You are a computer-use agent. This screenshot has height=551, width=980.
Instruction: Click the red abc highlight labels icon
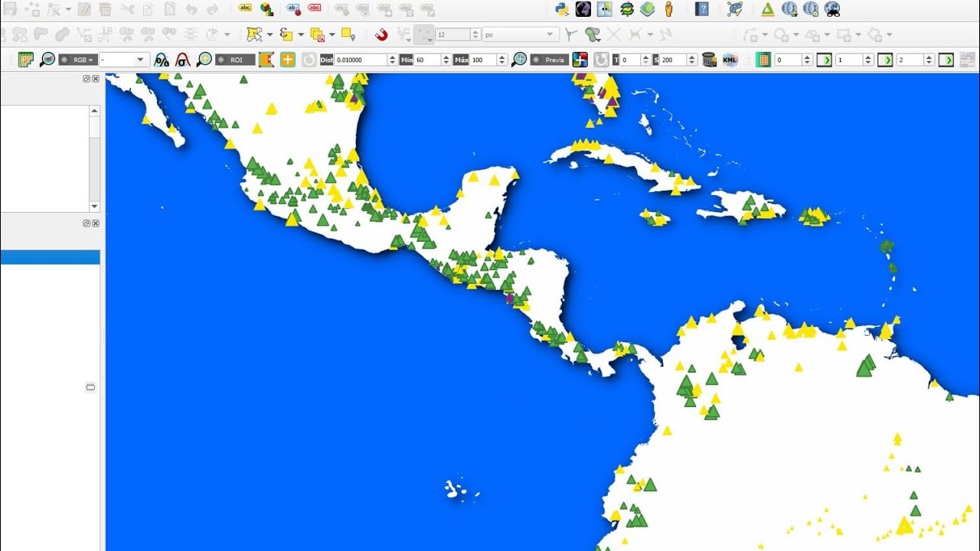pyautogui.click(x=315, y=8)
